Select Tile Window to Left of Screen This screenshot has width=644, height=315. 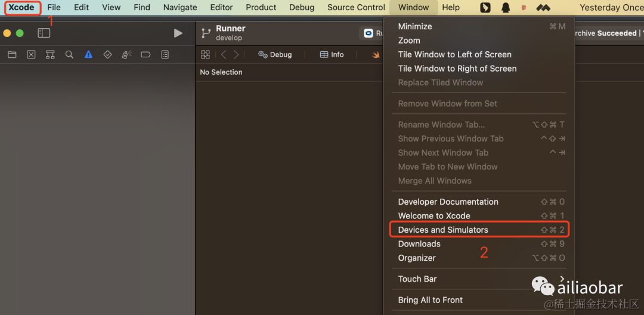pos(478,54)
